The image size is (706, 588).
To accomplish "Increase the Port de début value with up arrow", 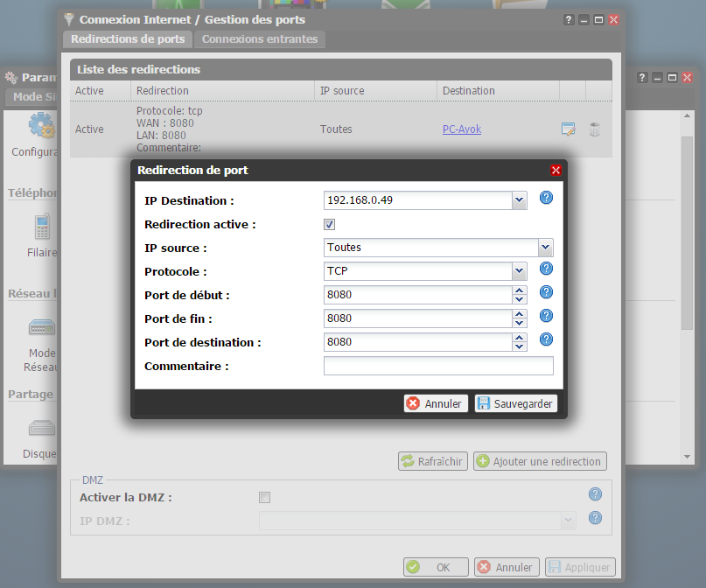I will point(520,290).
